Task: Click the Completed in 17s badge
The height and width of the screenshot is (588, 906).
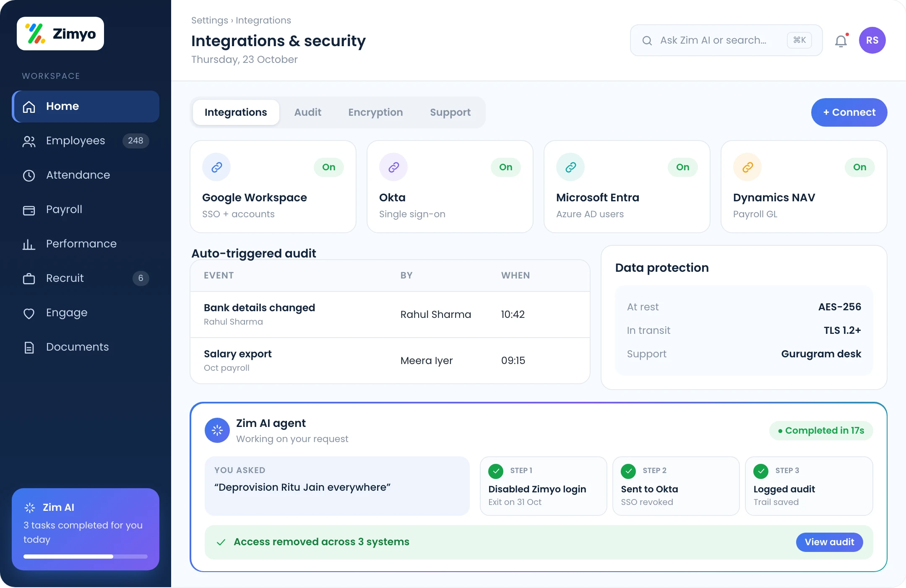Action: coord(821,431)
